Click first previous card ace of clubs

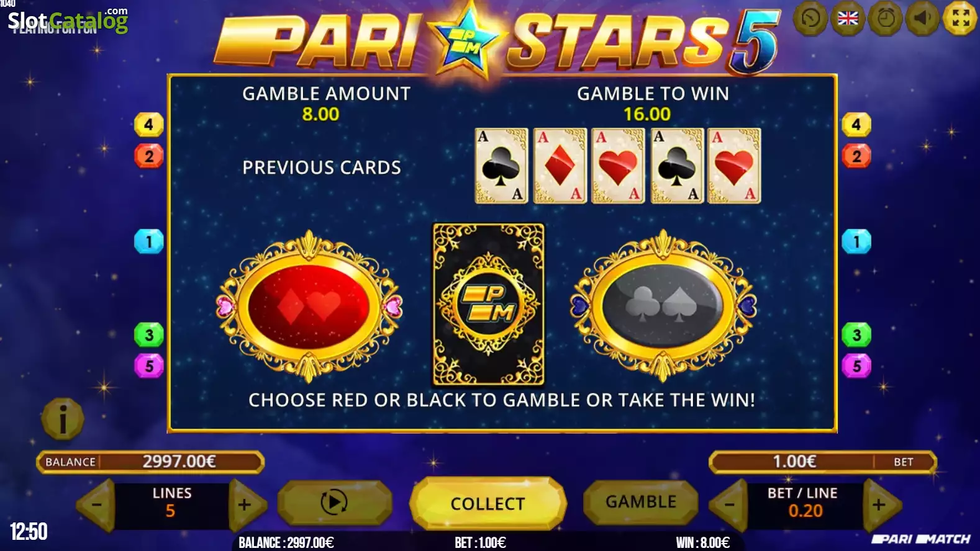pos(501,166)
